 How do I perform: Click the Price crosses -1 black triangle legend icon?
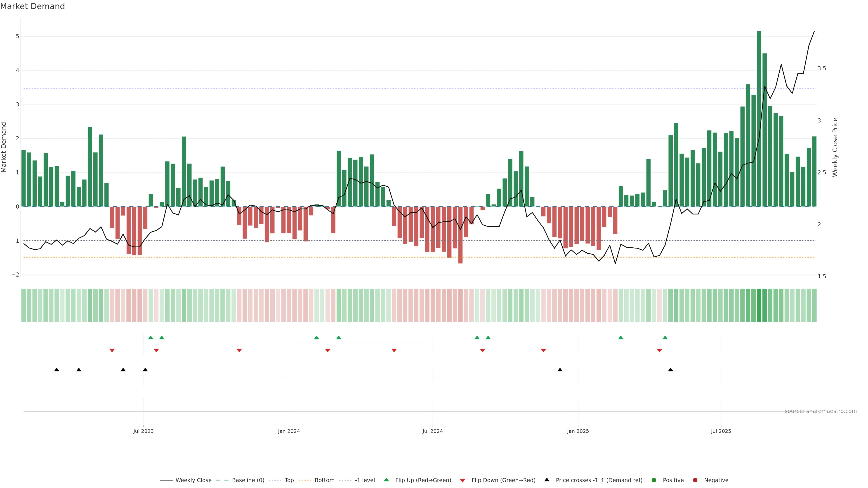point(547,480)
